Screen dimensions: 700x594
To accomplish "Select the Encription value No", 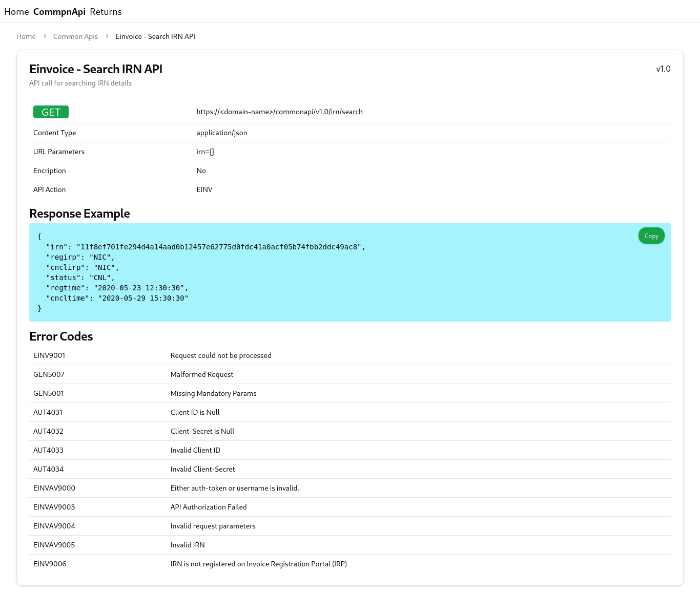I will (x=201, y=171).
